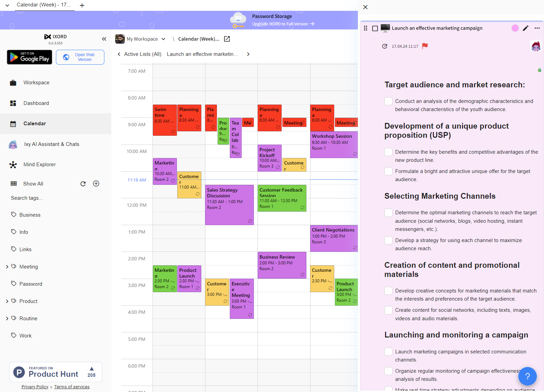This screenshot has height=392, width=544.
Task: Select the Business tag
Action: pyautogui.click(x=30, y=215)
